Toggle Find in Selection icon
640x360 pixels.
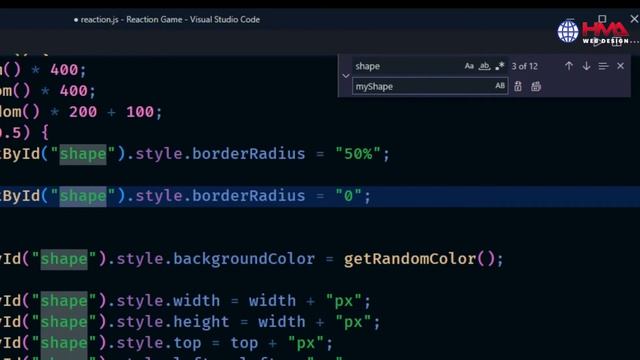603,66
